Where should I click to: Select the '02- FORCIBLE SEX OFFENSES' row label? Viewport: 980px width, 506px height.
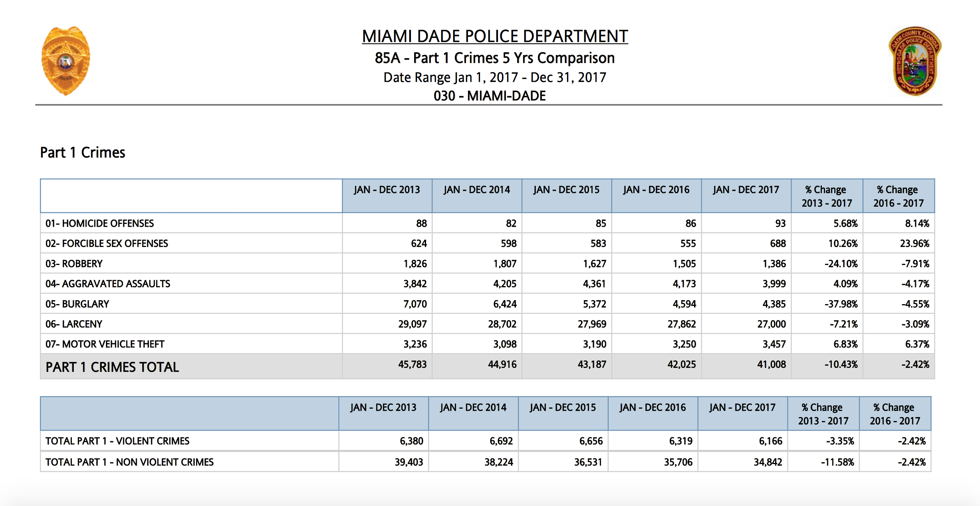click(x=107, y=243)
